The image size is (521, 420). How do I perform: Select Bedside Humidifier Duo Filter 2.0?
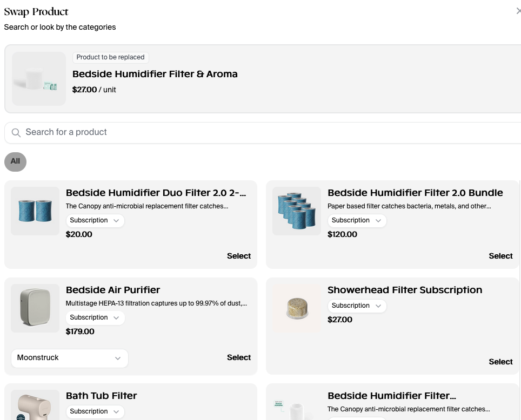click(238, 256)
